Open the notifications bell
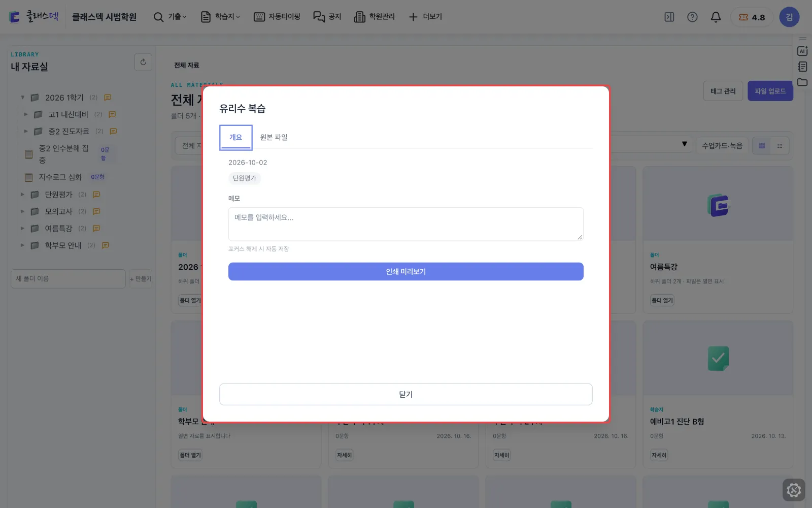Viewport: 812px width, 508px height. 716,17
